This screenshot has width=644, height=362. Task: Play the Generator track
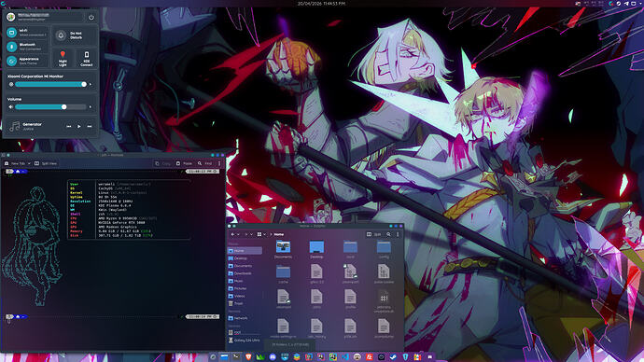pyautogui.click(x=78, y=126)
